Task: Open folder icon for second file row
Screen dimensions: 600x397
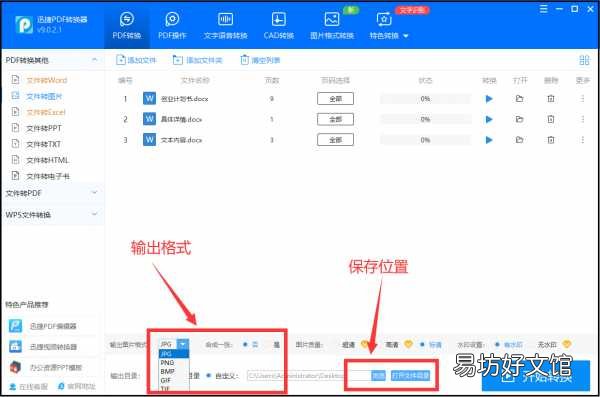Action: click(x=519, y=119)
